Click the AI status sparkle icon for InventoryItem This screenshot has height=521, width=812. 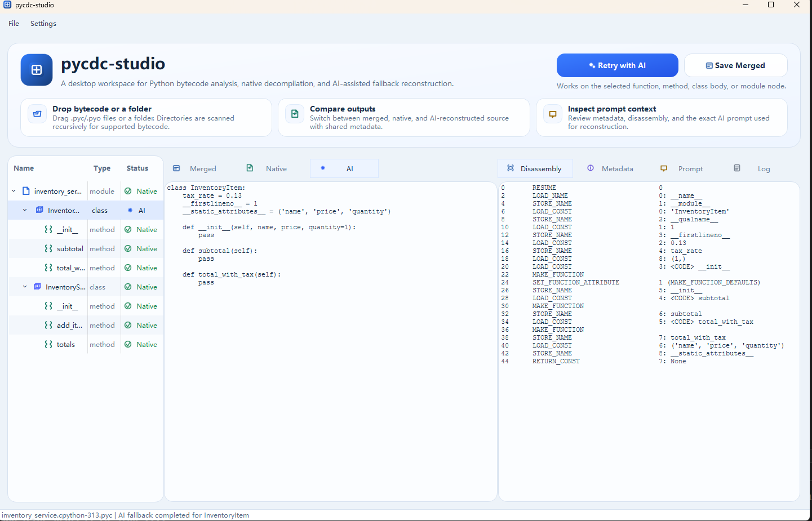(x=130, y=210)
